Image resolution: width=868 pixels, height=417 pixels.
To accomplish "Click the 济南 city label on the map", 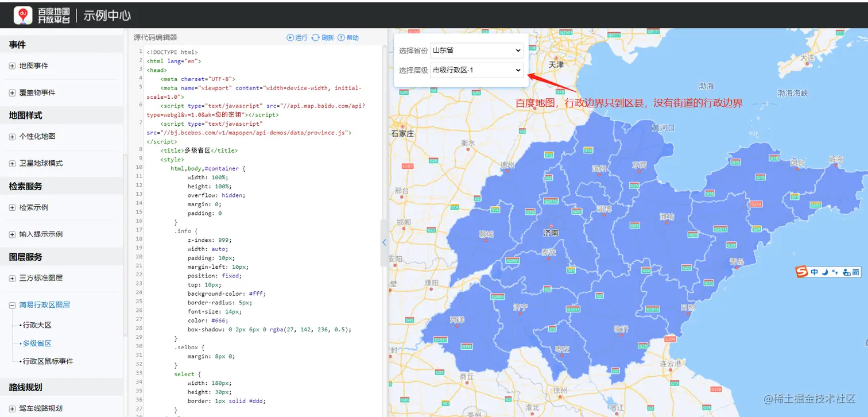I will pyautogui.click(x=551, y=233).
